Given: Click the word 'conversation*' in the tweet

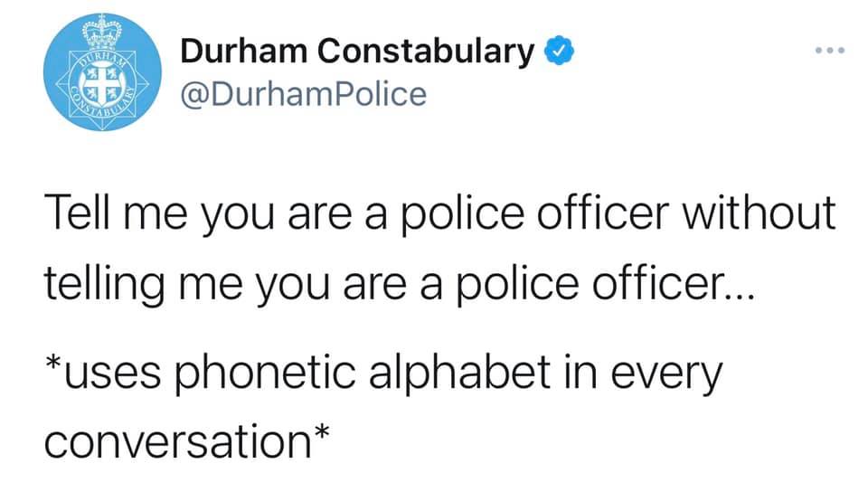Looking at the screenshot, I should point(187,441).
